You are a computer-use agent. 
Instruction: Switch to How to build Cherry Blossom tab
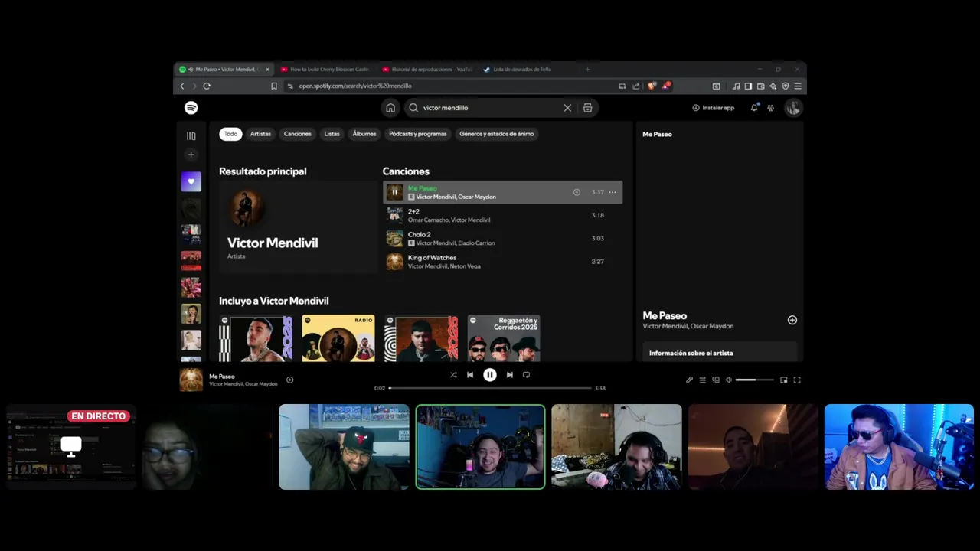pos(325,70)
